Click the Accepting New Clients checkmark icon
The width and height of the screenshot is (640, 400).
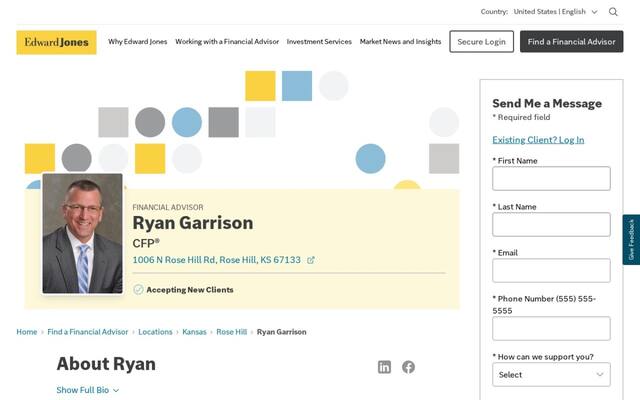pos(138,289)
